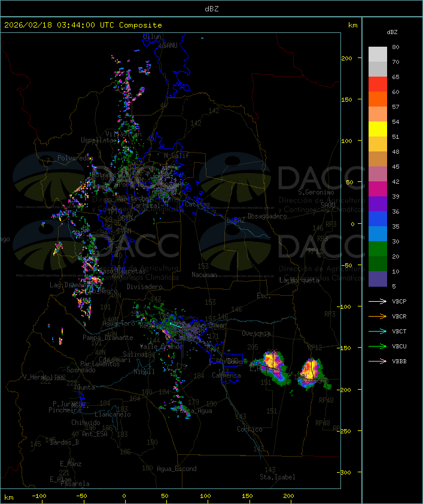Click the Uspallata place label
Image resolution: width=423 pixels, height=504 pixels.
[x=97, y=140]
